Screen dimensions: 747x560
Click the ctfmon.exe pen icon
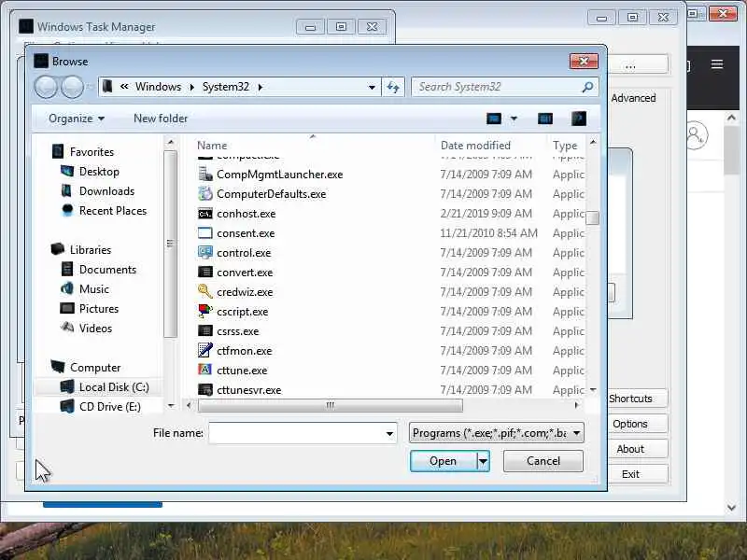coord(204,350)
